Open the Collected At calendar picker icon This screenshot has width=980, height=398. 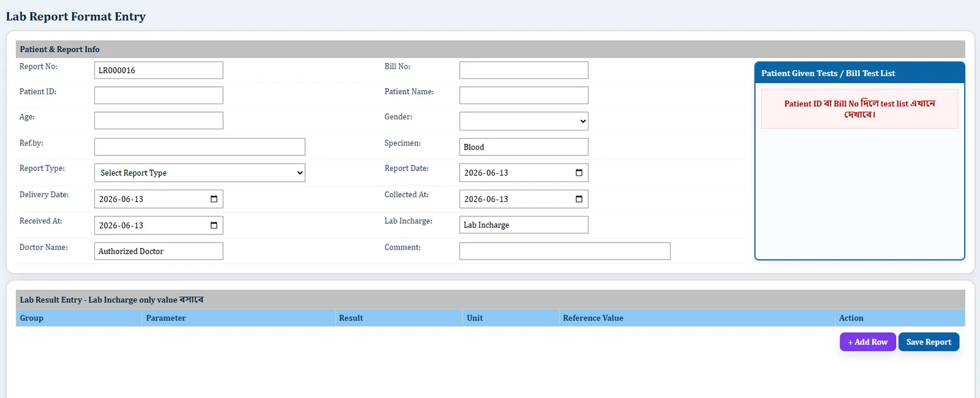(x=579, y=199)
